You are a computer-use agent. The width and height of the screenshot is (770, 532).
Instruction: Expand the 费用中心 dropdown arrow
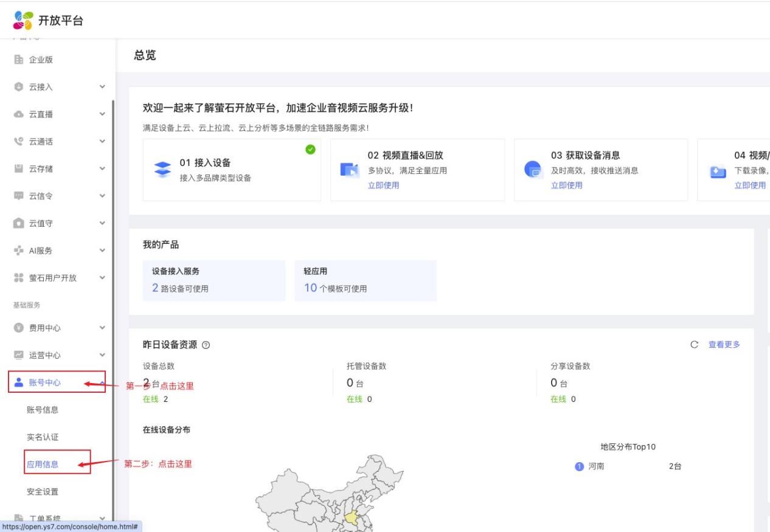point(102,328)
